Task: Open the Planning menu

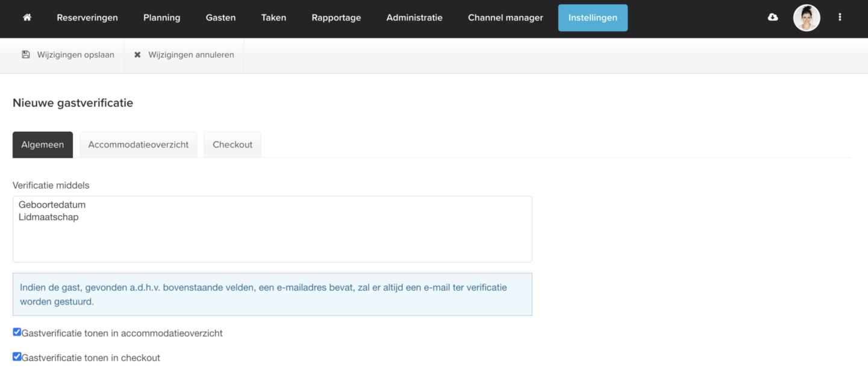Action: 161,17
